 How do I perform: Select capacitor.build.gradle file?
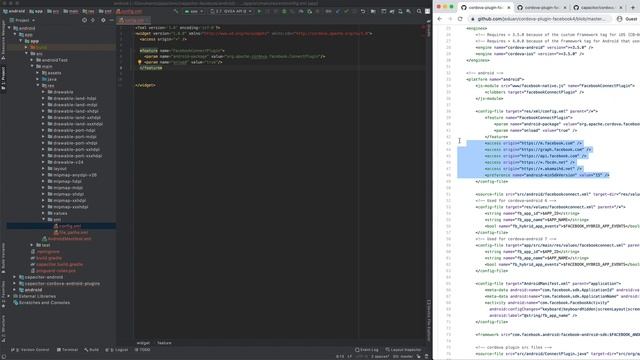57,264
